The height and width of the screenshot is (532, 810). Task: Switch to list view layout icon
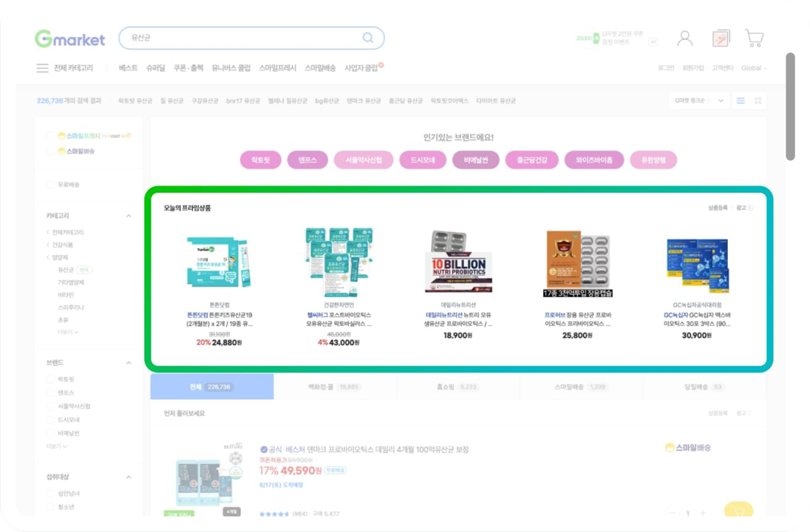(x=741, y=100)
